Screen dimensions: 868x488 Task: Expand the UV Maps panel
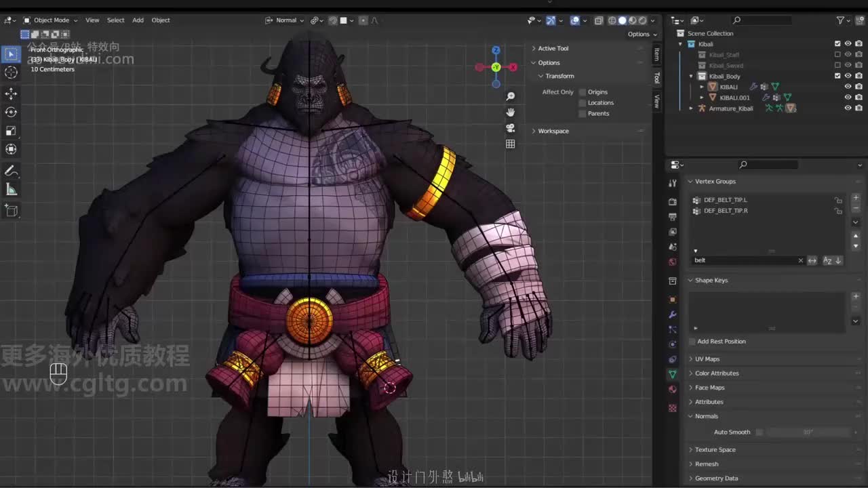point(707,359)
